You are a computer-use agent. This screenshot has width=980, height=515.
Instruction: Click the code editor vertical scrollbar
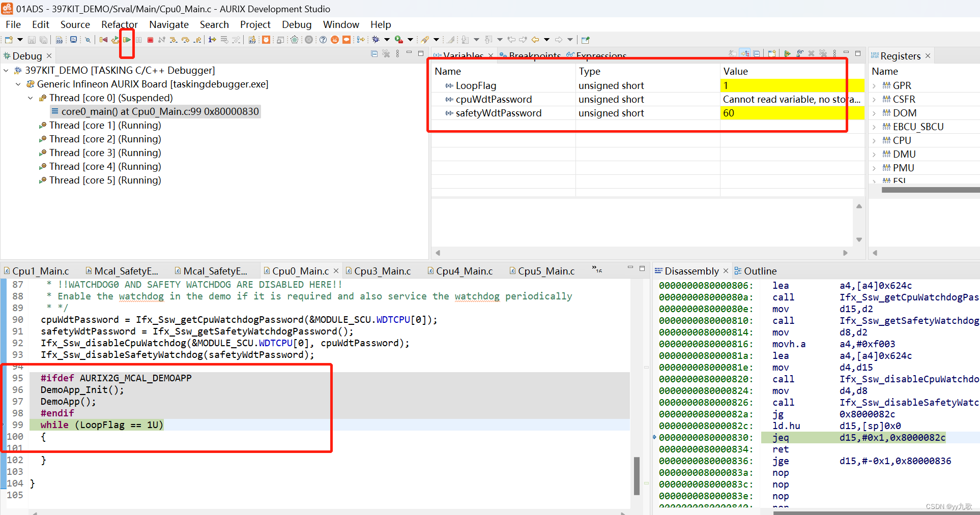(636, 475)
